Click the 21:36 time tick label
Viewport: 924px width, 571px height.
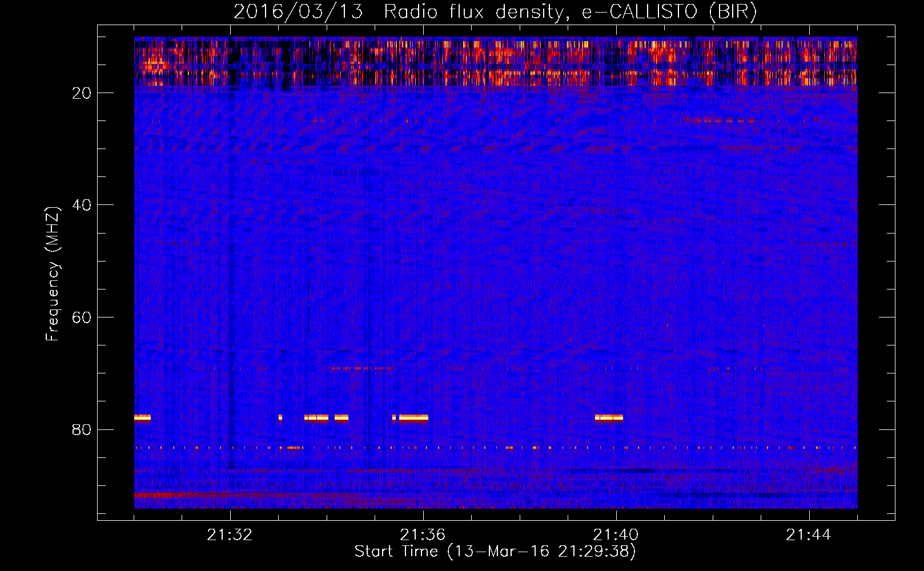[x=423, y=535]
